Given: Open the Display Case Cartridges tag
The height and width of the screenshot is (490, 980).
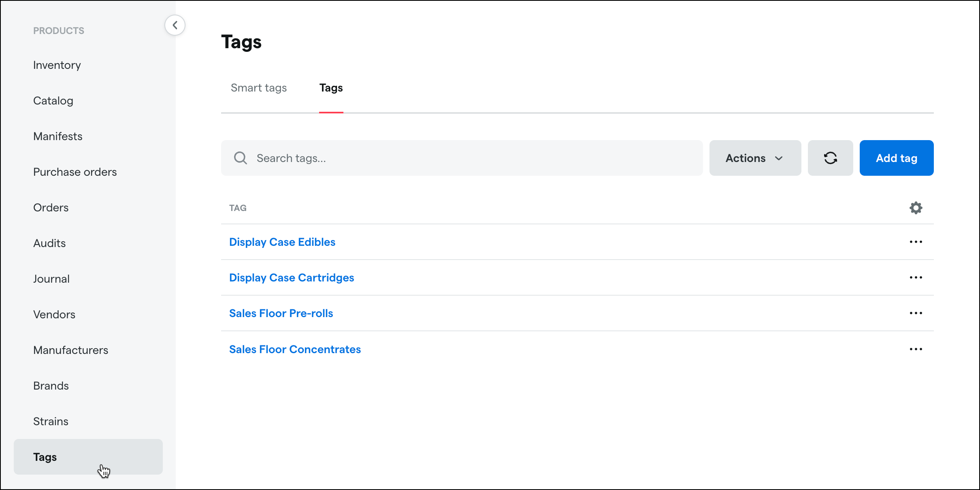Looking at the screenshot, I should pos(292,277).
